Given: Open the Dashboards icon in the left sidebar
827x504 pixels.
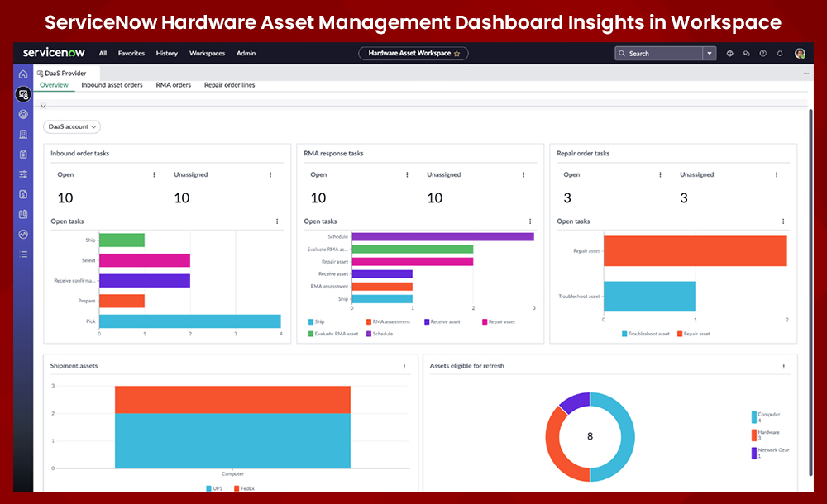Looking at the screenshot, I should coord(23,113).
